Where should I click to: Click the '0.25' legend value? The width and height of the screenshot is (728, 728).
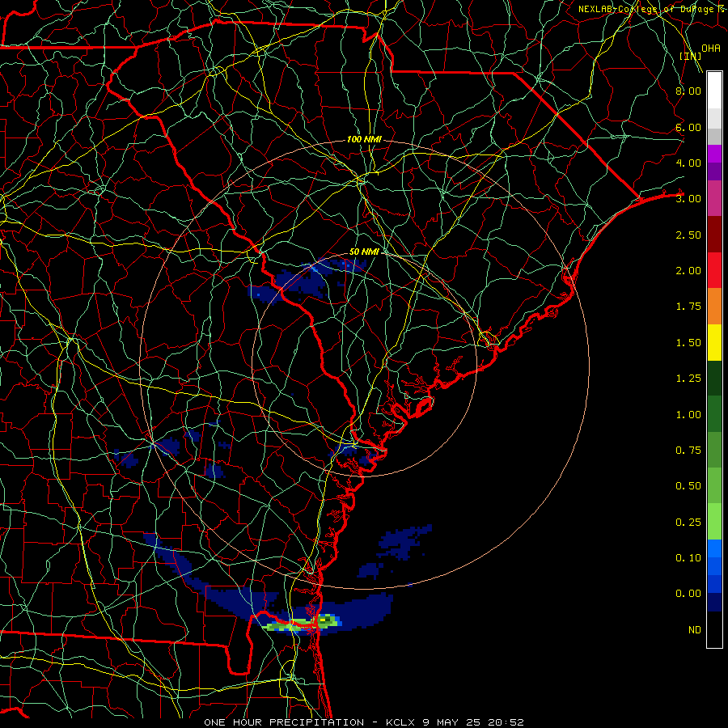tap(688, 523)
